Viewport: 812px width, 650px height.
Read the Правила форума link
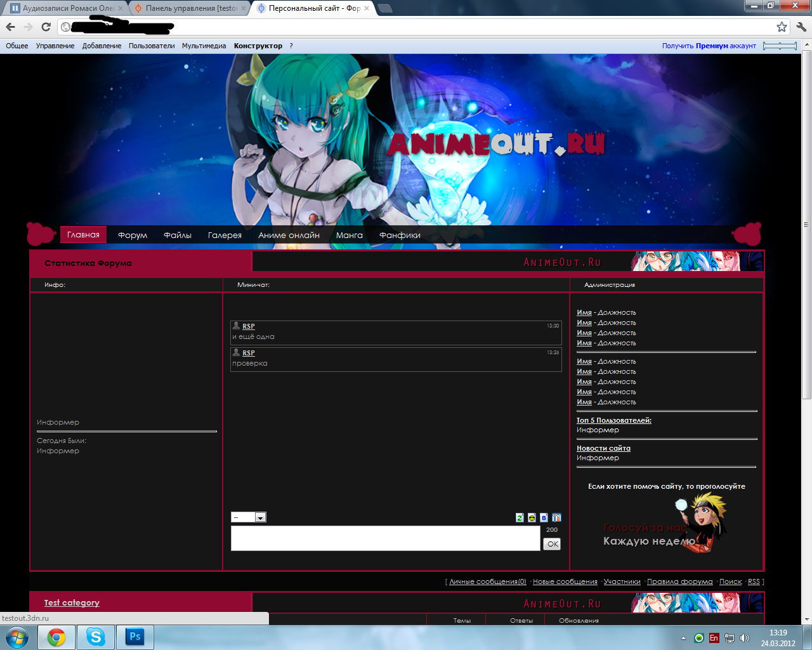680,581
